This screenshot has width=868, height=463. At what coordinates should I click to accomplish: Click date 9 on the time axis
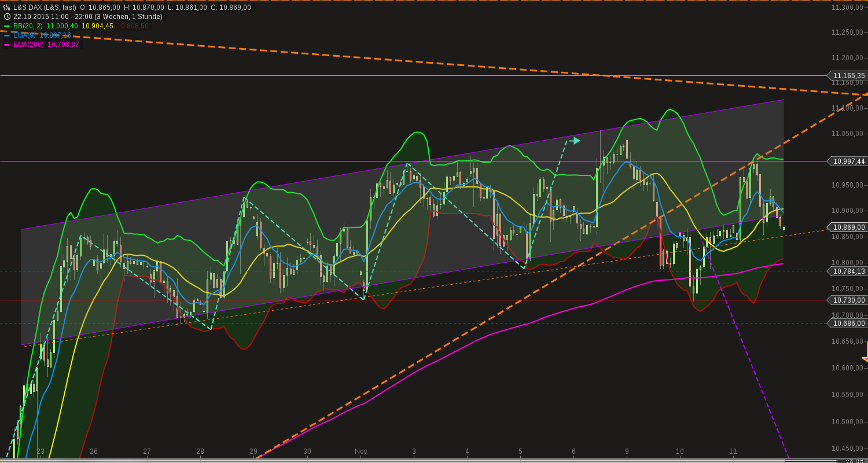click(x=627, y=451)
